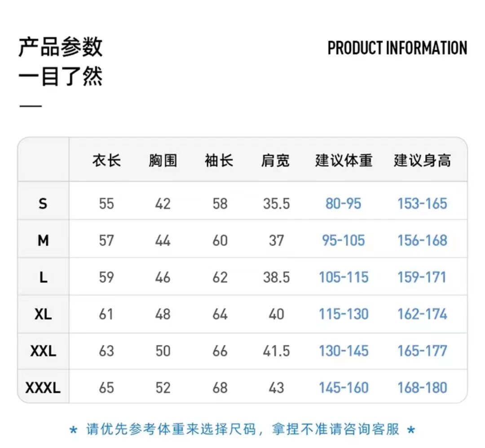Screen dimensions: 485x448
Task: Select the 衣长 column header
Action: (x=106, y=160)
